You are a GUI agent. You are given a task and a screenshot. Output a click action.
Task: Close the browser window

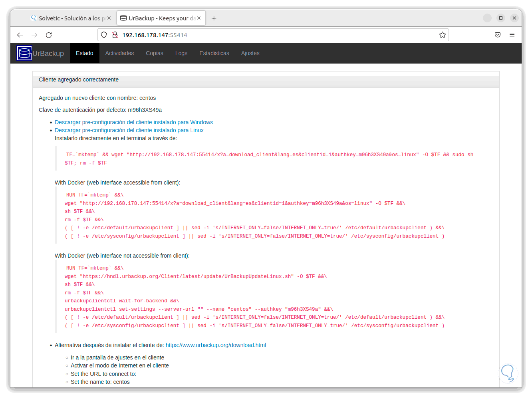(514, 18)
